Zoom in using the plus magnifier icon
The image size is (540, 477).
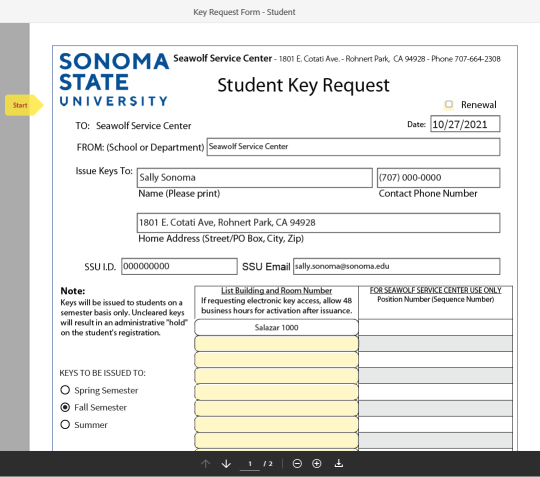pyautogui.click(x=316, y=464)
